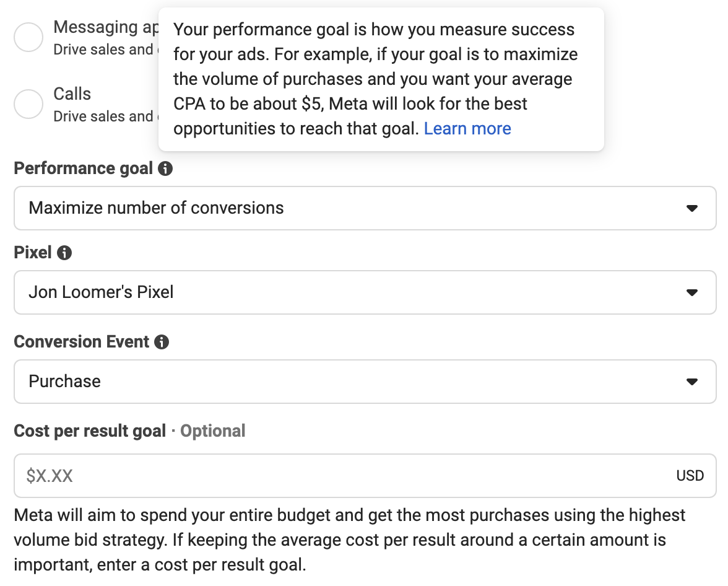Open the Maximize number of conversions dropdown

point(365,208)
